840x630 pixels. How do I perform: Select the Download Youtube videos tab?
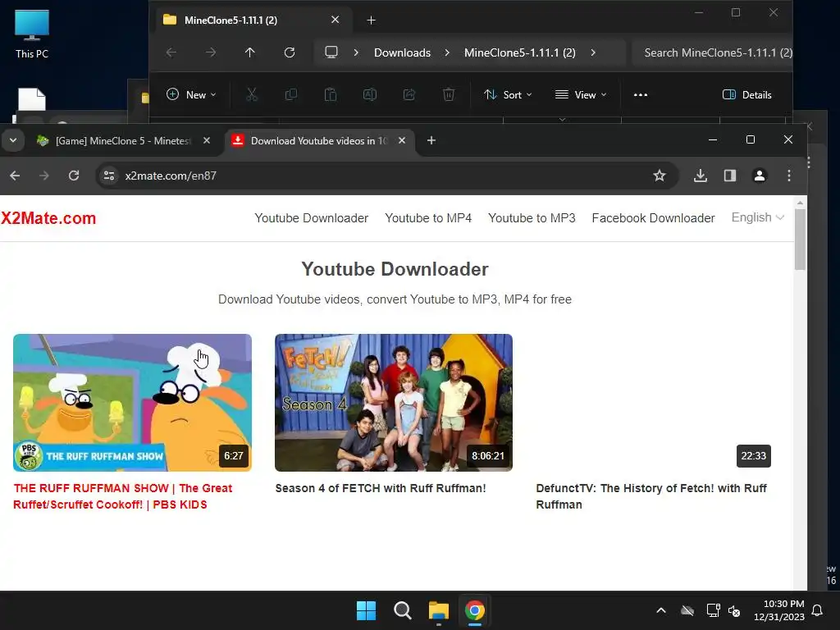click(x=321, y=141)
